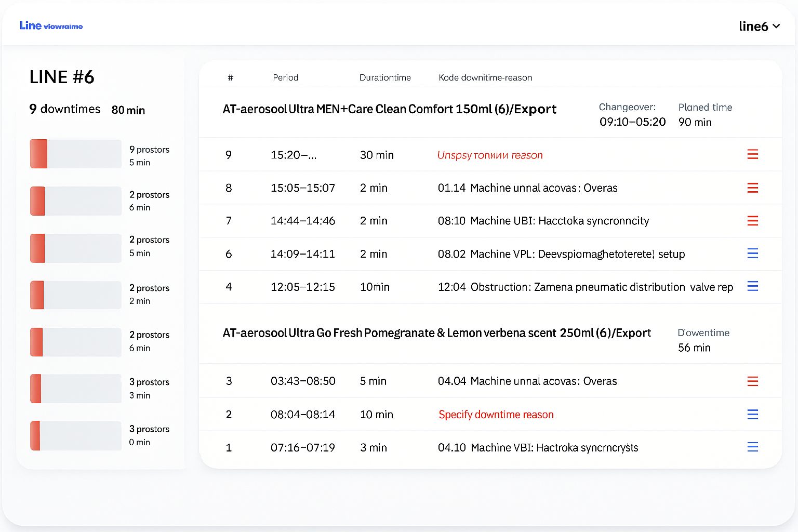This screenshot has height=532, width=798.
Task: Select the '3 prostors 0 min' bar
Action: pyautogui.click(x=76, y=435)
